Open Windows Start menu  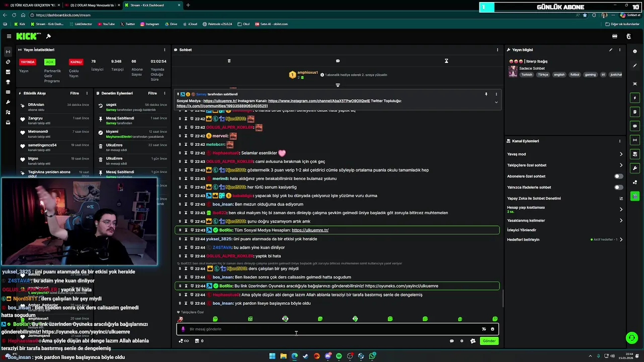pyautogui.click(x=272, y=356)
